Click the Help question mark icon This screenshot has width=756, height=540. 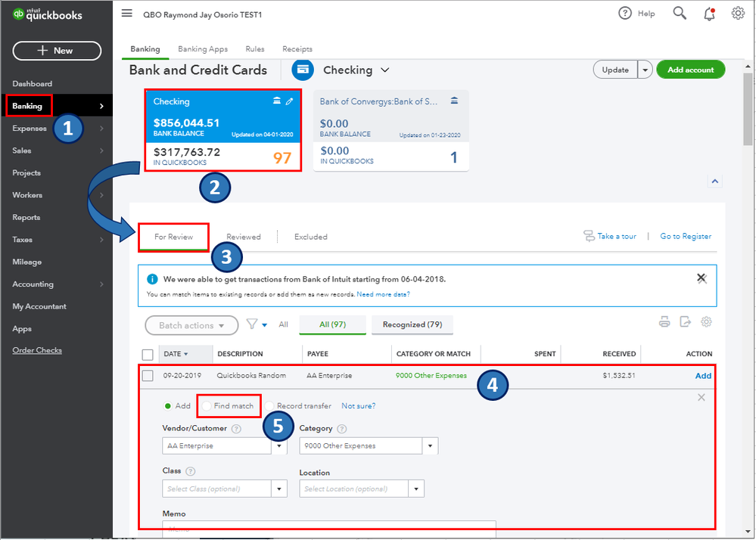625,13
